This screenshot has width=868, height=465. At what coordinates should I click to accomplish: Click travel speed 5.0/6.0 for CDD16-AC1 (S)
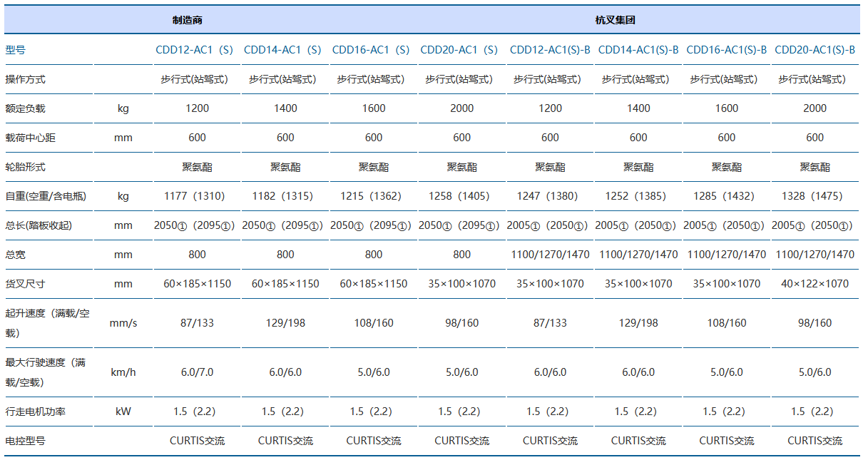click(374, 372)
